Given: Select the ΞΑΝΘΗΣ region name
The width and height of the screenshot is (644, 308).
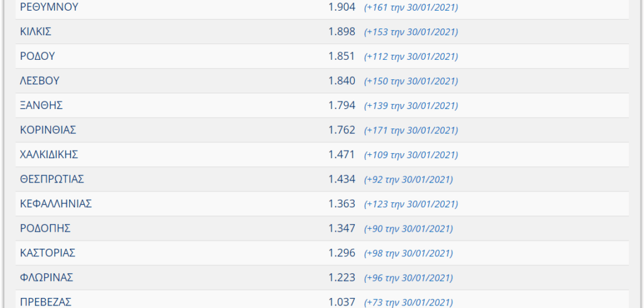Looking at the screenshot, I should [x=41, y=106].
